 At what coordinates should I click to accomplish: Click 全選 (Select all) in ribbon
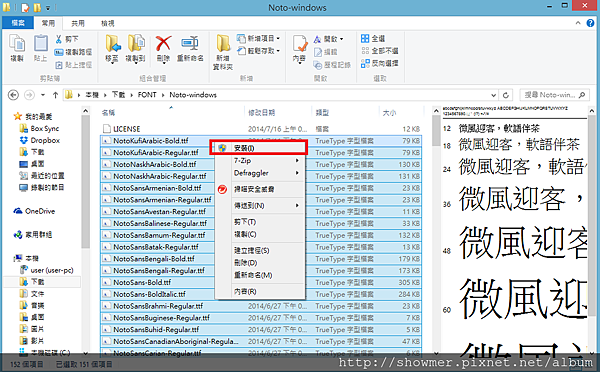[373, 38]
